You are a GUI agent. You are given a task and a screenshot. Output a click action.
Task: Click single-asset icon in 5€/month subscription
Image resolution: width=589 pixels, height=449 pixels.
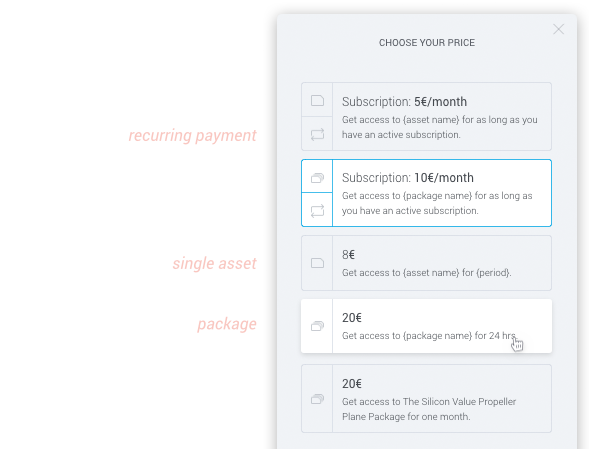(317, 100)
